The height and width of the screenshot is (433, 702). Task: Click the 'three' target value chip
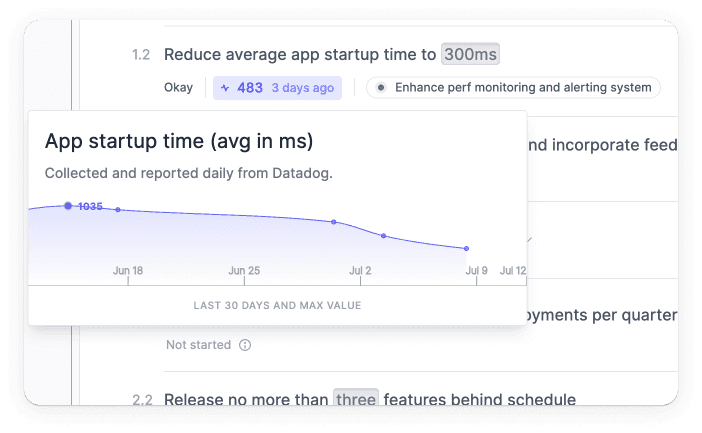tap(356, 398)
